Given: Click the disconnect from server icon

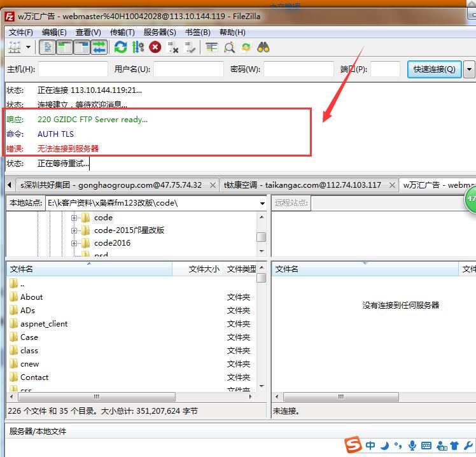Looking at the screenshot, I should click(172, 47).
